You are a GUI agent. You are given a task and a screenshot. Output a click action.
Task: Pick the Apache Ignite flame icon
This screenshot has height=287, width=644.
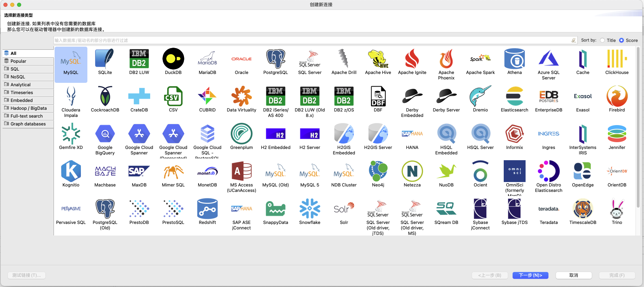(x=412, y=59)
